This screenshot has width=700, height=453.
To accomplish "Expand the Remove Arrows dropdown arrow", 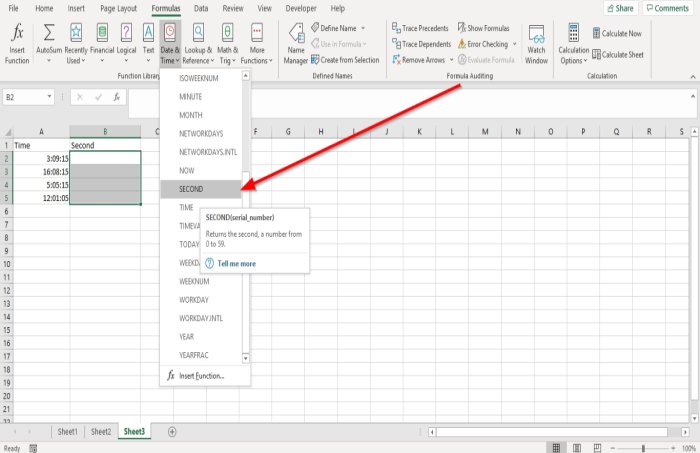I will point(451,60).
